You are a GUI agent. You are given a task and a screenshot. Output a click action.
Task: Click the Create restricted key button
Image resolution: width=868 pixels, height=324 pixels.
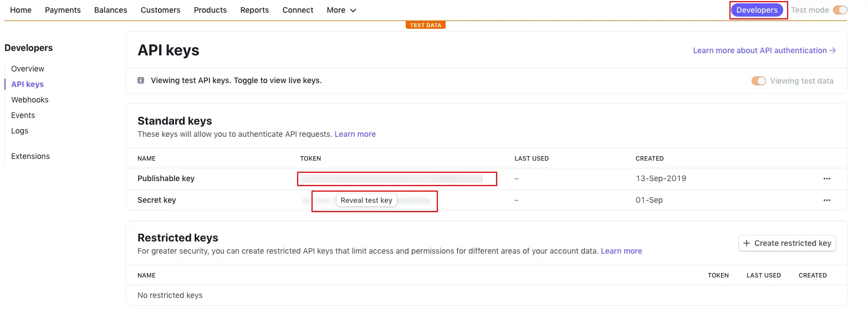(x=787, y=243)
